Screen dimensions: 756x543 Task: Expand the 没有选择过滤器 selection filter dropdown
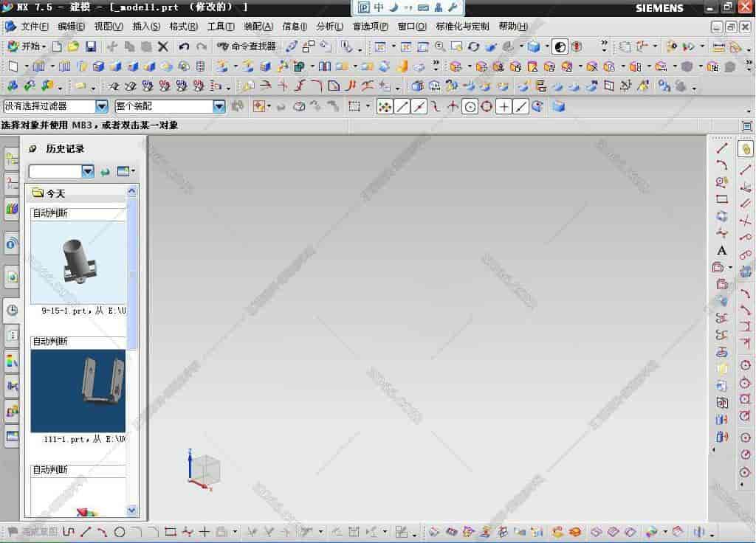[102, 106]
